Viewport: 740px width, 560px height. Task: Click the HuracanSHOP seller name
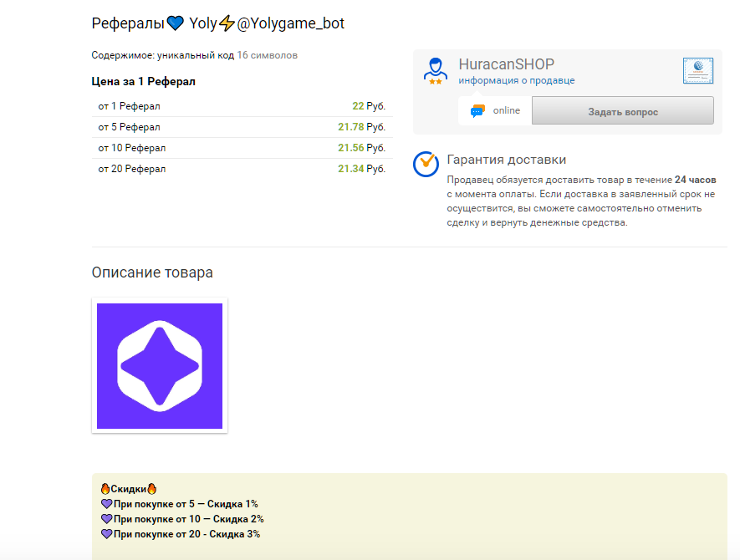[507, 64]
